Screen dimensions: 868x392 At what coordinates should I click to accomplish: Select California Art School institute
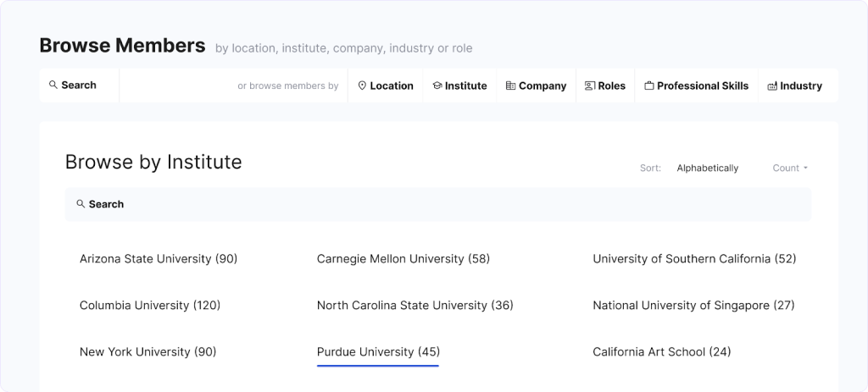661,352
